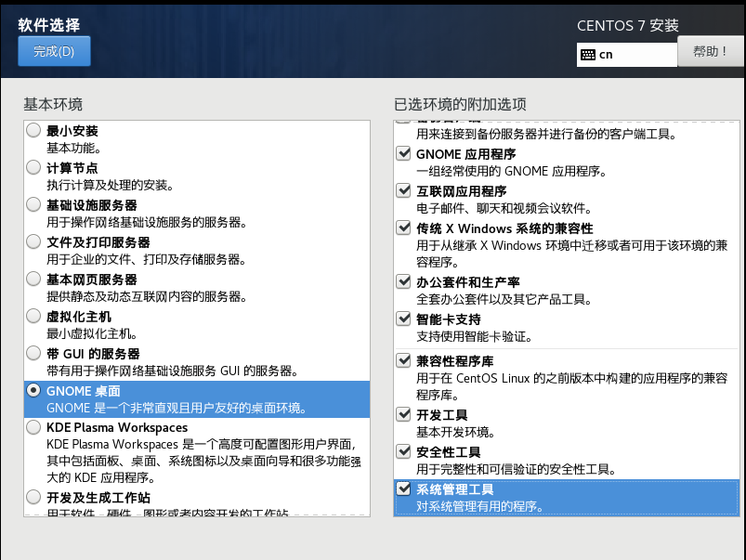Click the 提供静态及动态互联网内容的服务器。 description

pyautogui.click(x=147, y=297)
